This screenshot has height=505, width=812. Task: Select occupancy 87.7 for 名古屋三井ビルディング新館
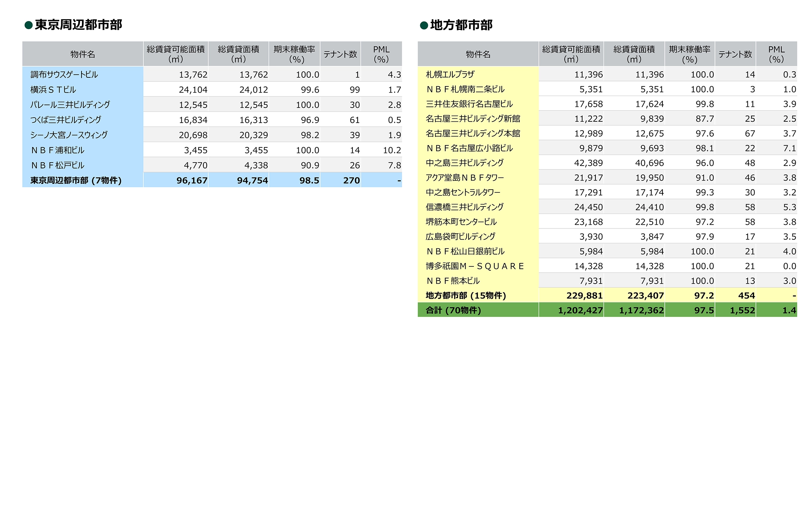705,119
